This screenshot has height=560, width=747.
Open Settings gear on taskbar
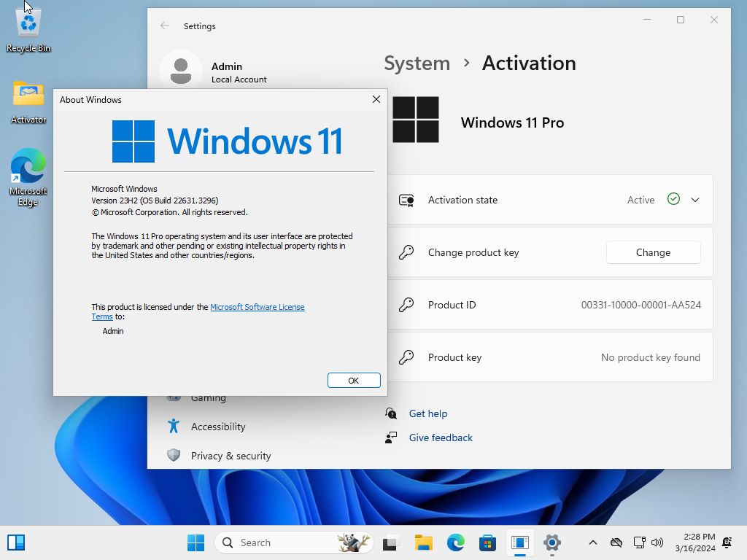pos(551,542)
